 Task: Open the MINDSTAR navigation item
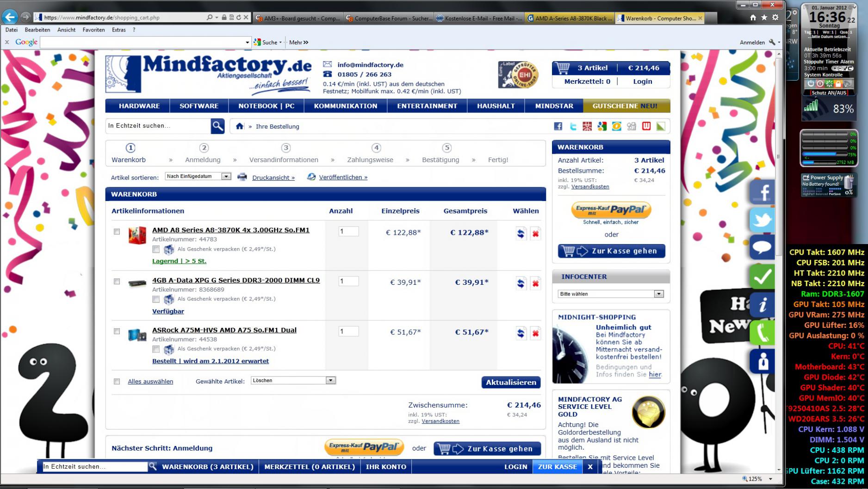[x=554, y=106]
